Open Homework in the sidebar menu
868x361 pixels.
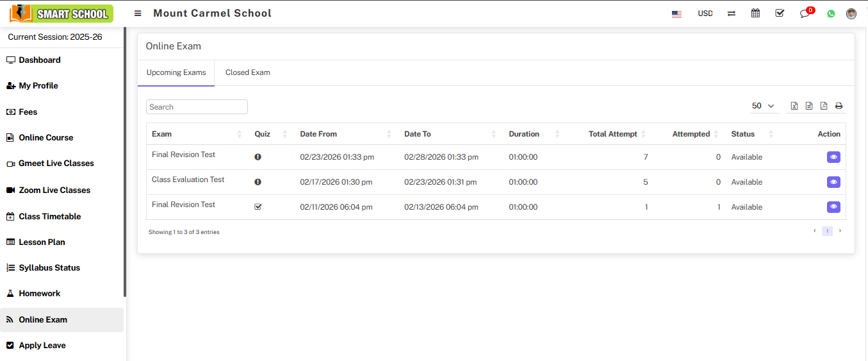[40, 294]
